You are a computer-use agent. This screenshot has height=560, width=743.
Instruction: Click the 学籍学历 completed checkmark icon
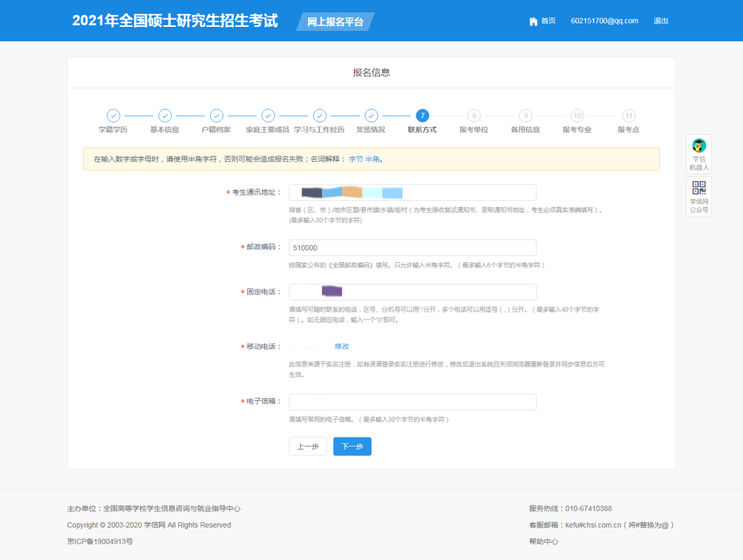click(113, 116)
